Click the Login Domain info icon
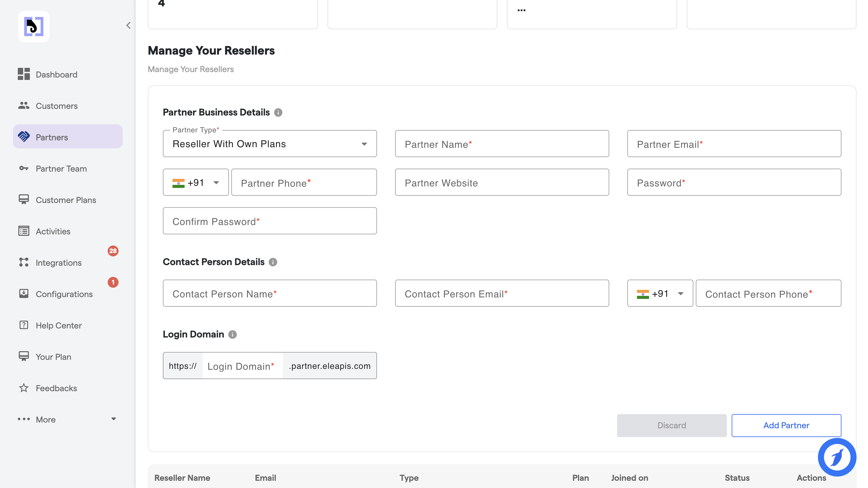The width and height of the screenshot is (868, 488). [232, 334]
